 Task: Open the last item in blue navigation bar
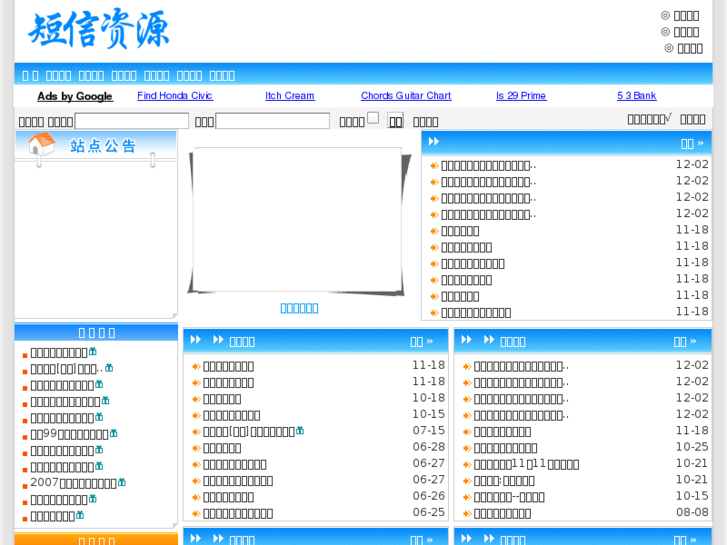222,75
